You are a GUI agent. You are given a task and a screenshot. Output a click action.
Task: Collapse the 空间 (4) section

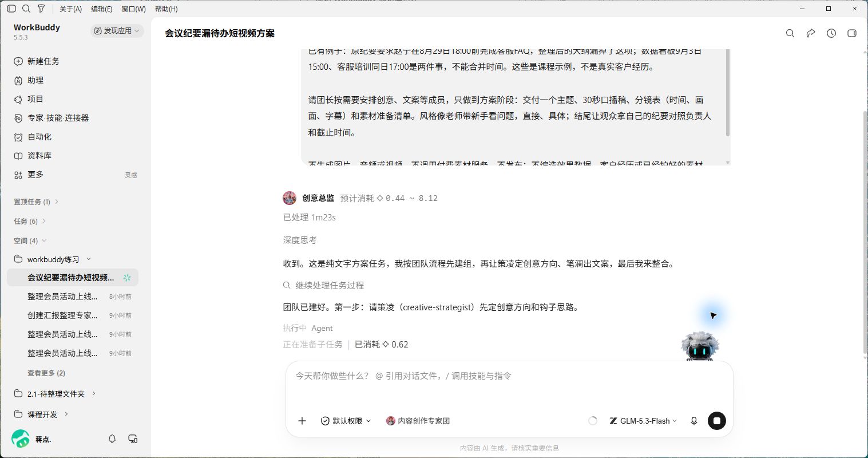pos(30,240)
